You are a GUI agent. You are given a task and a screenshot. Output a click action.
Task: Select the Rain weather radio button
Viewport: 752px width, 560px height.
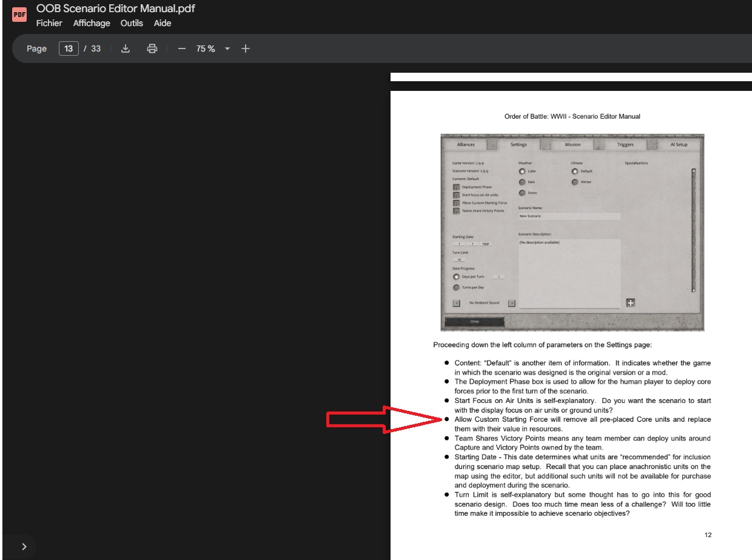(522, 182)
